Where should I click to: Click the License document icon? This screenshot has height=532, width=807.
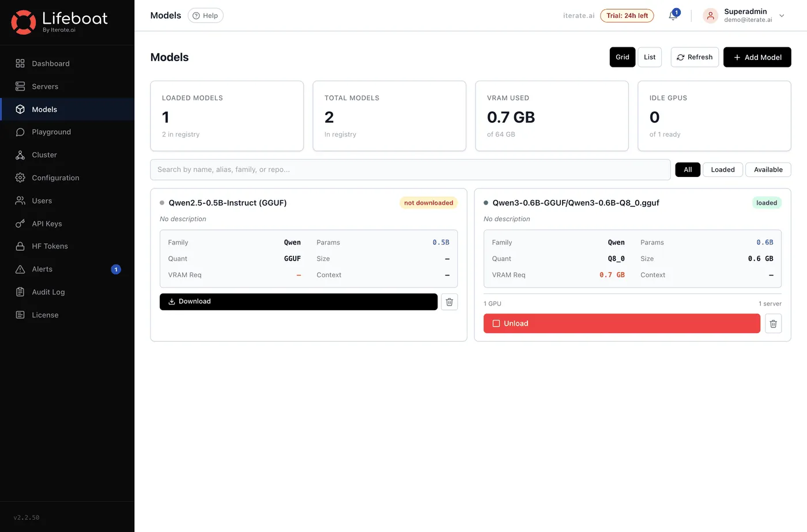coord(20,315)
